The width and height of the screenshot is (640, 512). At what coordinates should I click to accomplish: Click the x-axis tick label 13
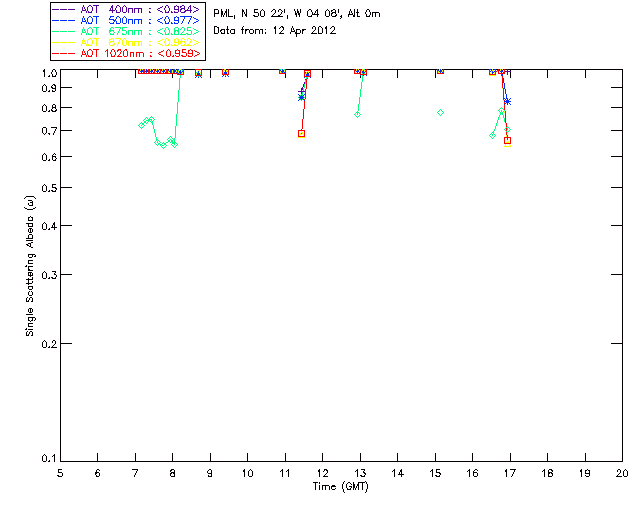point(360,473)
